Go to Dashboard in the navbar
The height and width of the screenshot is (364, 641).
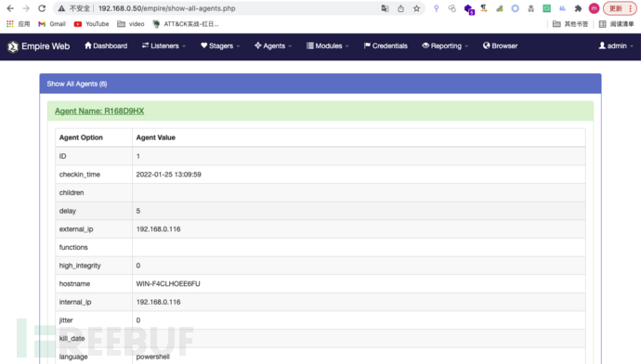[x=106, y=45]
